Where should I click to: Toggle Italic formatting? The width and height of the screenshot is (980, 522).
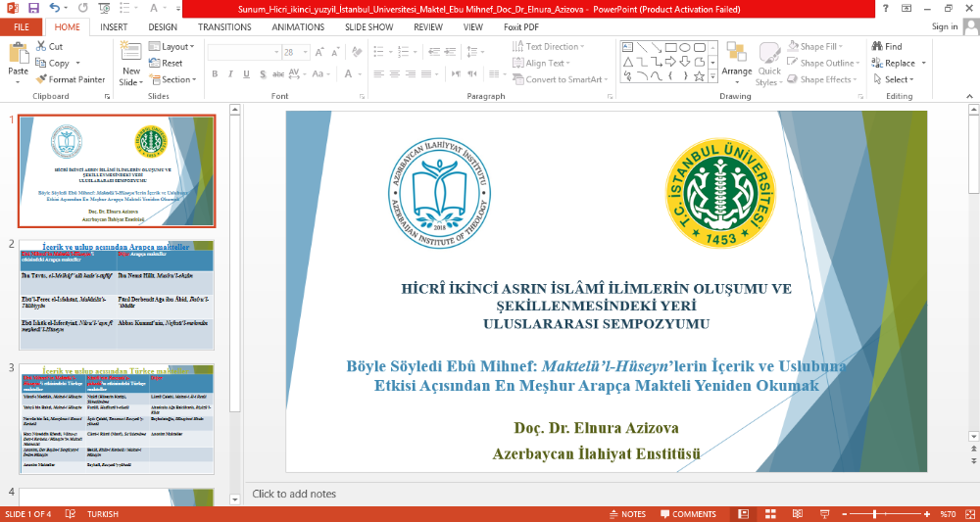pos(230,73)
